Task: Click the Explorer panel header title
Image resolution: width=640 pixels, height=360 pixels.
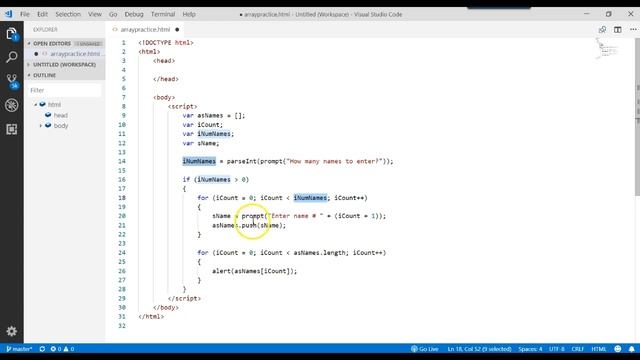Action: pyautogui.click(x=45, y=30)
